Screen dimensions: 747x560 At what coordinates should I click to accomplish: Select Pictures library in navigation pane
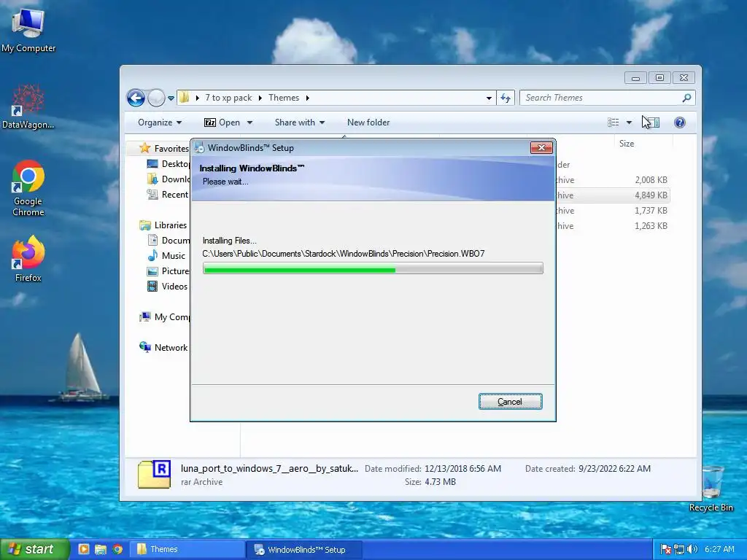(169, 271)
